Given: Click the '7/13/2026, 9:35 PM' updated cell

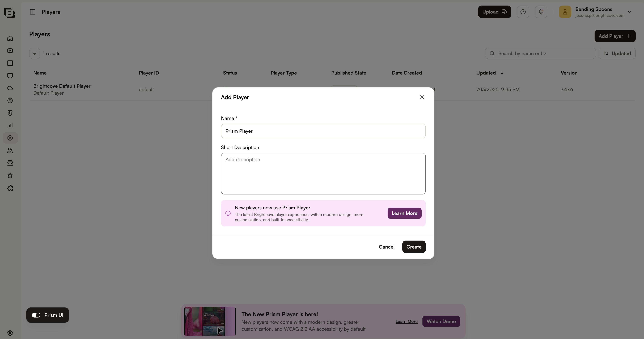Looking at the screenshot, I should (x=498, y=89).
